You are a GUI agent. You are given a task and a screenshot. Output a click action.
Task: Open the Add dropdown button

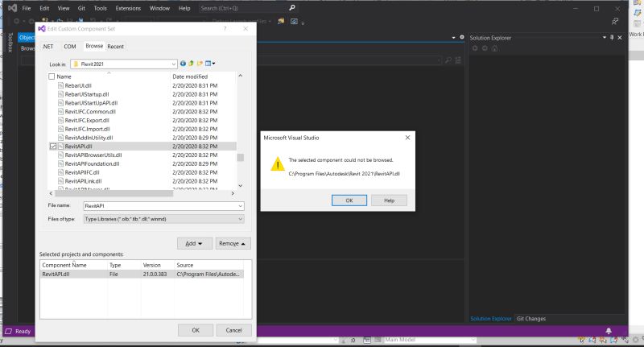(195, 243)
